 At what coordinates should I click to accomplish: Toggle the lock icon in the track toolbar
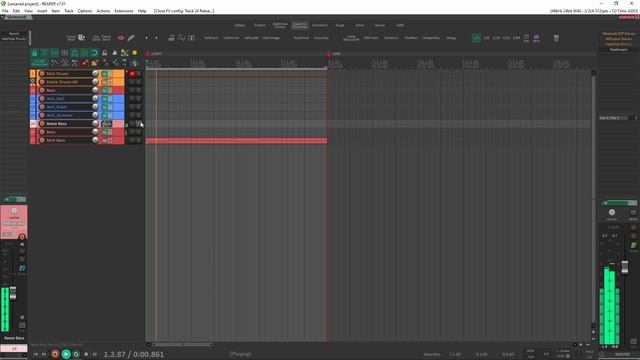pyautogui.click(x=104, y=53)
